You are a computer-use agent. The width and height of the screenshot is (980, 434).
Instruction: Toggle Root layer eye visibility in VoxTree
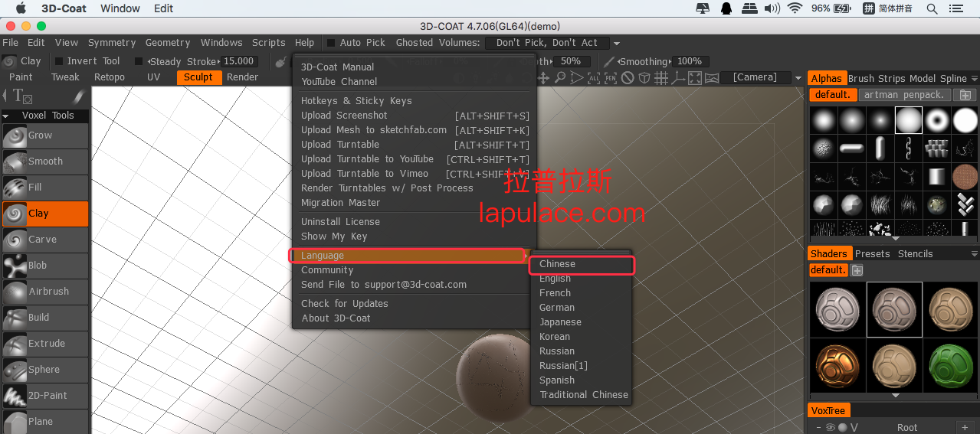830,428
